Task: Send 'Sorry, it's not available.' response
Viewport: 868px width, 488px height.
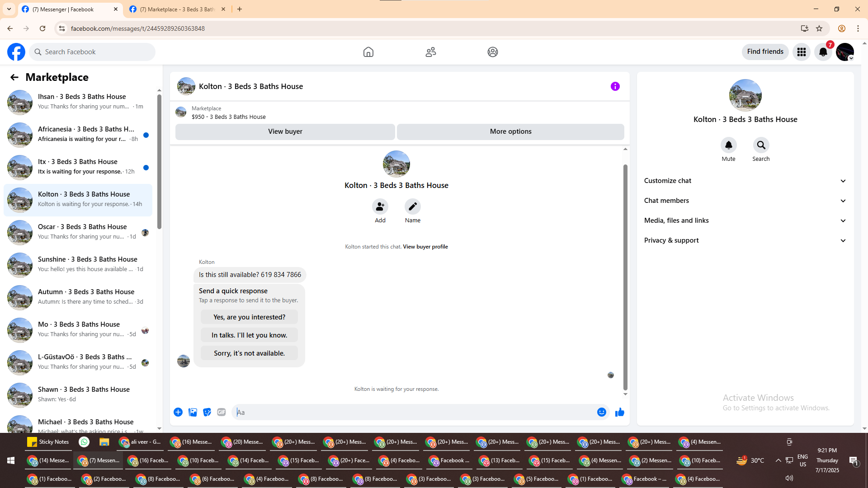Action: [x=249, y=353]
